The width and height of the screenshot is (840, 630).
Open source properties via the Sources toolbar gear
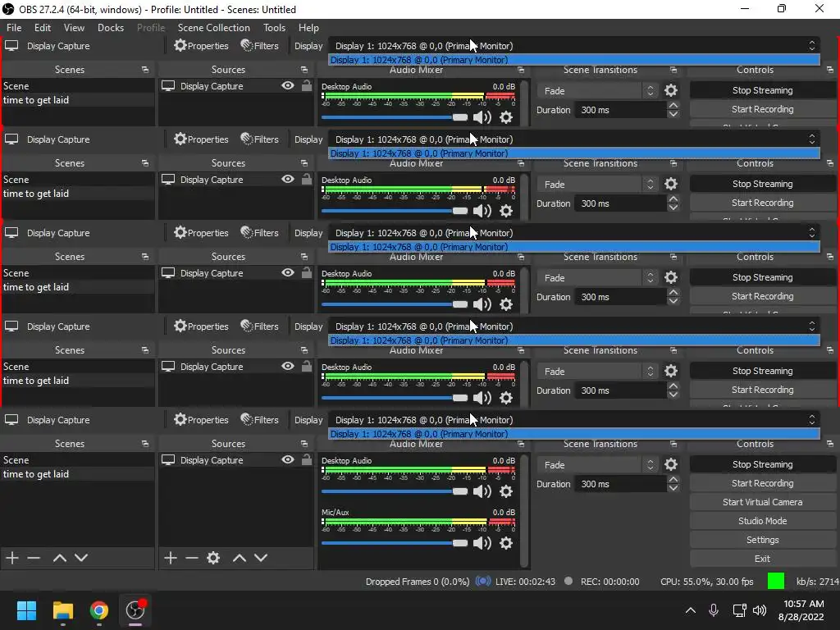[x=213, y=558]
